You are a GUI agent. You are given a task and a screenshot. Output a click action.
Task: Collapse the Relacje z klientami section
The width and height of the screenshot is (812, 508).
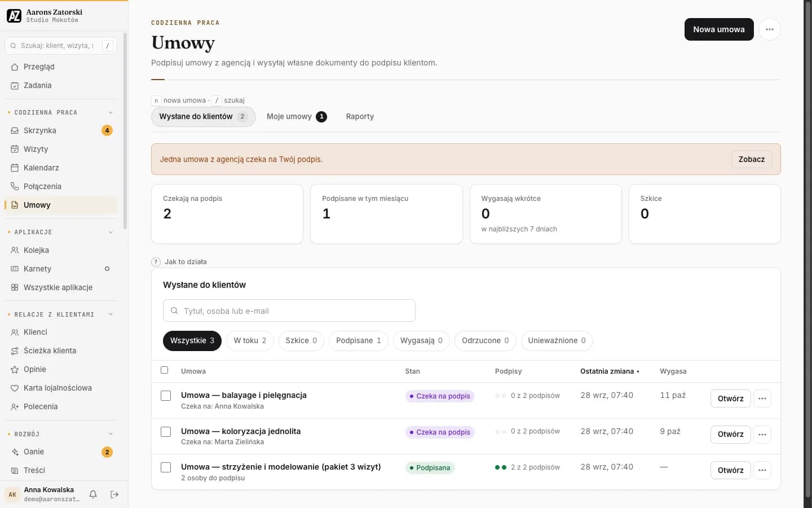pyautogui.click(x=111, y=314)
